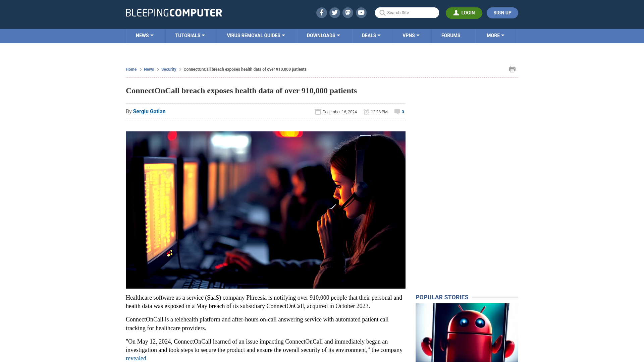Click the article headline about ConnectOnCall breach
The height and width of the screenshot is (362, 644).
click(x=241, y=91)
